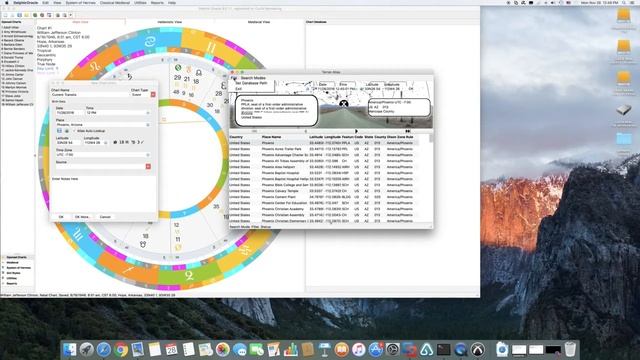Viewport: 640px width, 360px height.
Task: Open the Time dropdown in chart dialog
Action: (x=148, y=113)
